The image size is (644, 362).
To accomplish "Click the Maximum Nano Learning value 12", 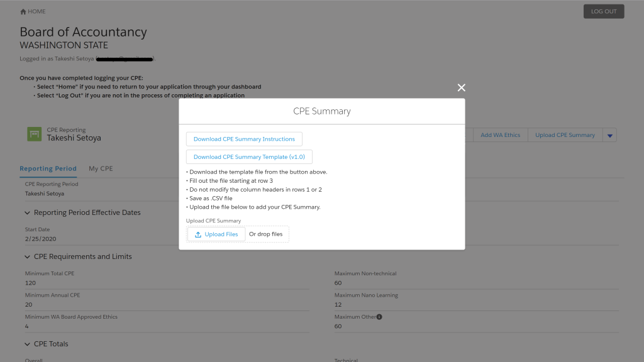I will pyautogui.click(x=338, y=305).
